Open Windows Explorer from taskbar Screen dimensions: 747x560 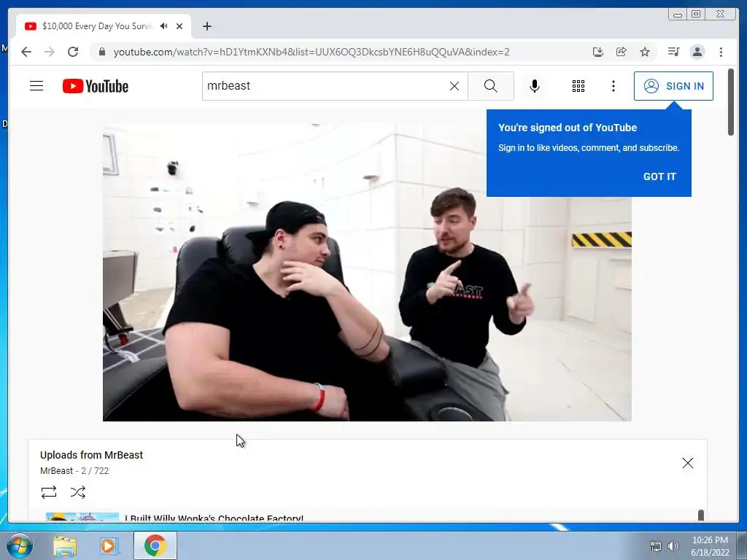click(x=65, y=545)
